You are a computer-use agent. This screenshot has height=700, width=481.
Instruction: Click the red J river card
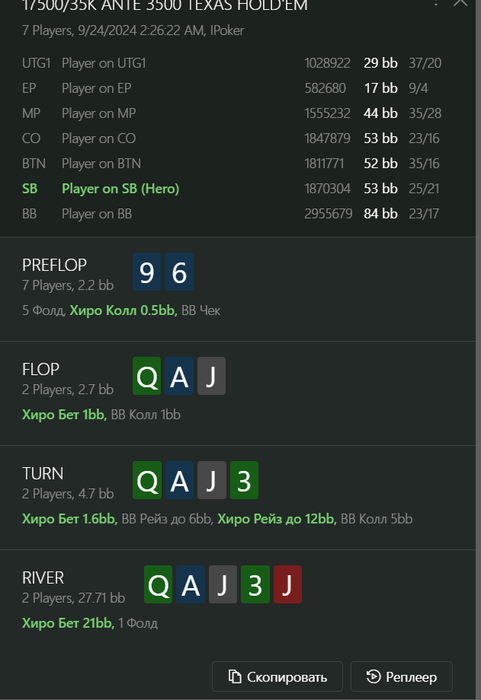(x=288, y=584)
